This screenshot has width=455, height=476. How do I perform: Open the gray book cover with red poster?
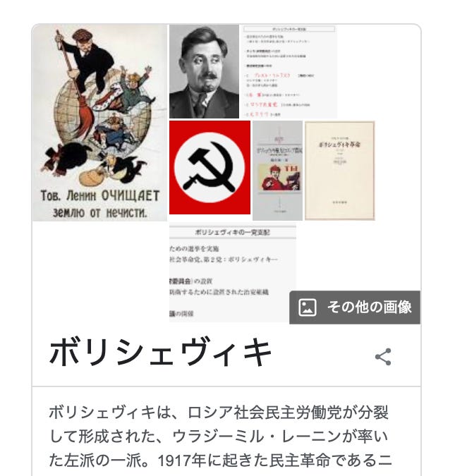point(278,171)
